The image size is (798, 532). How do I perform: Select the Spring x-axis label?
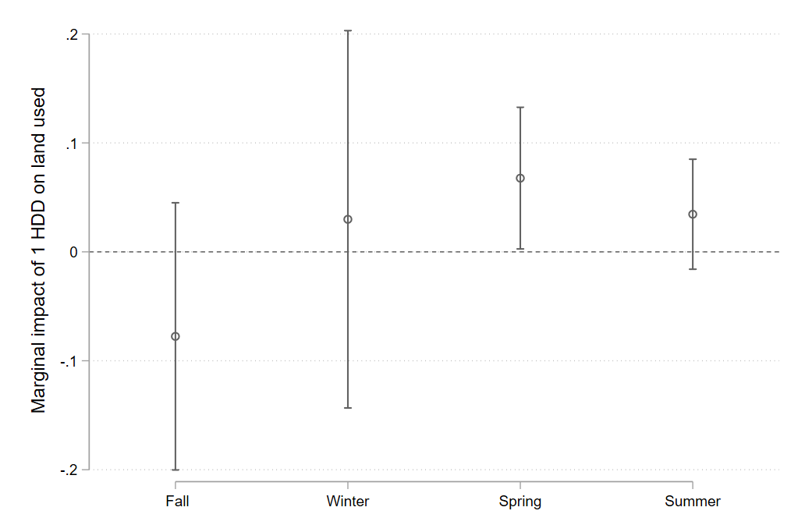click(x=520, y=502)
